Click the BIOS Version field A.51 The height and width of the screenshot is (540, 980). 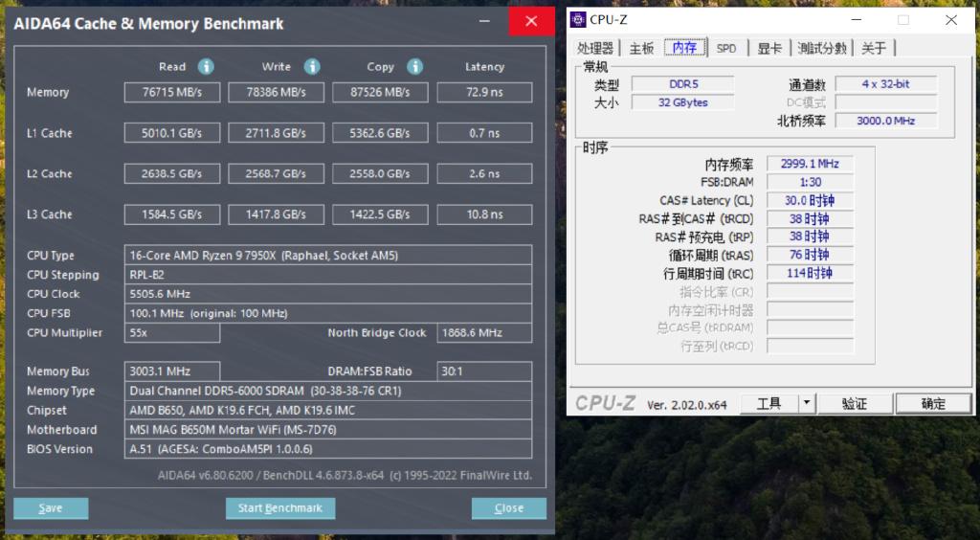328,449
